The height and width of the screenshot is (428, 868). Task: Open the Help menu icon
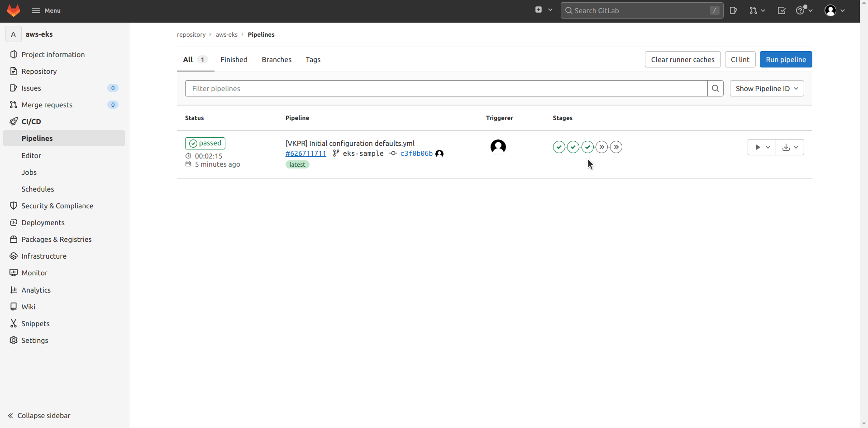pos(804,10)
